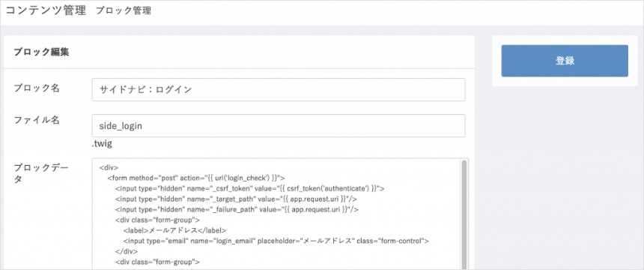644x270 pixels.
Task: Place cursor on the _csrf_token input line
Action: click(x=249, y=188)
